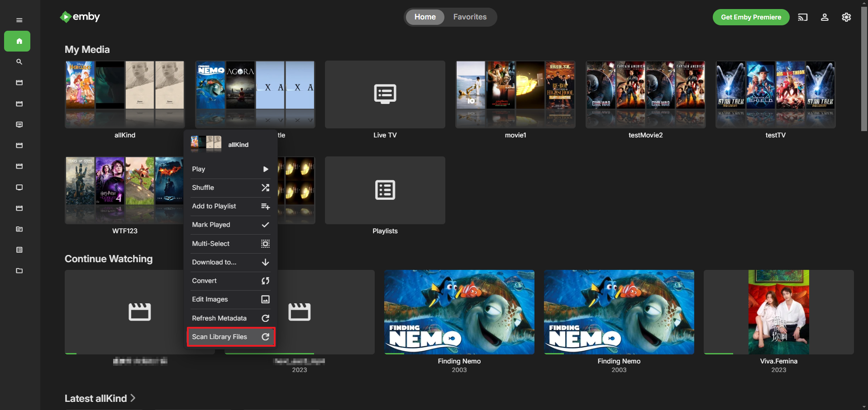Click the emby logo
The width and height of the screenshot is (868, 410).
point(80,17)
